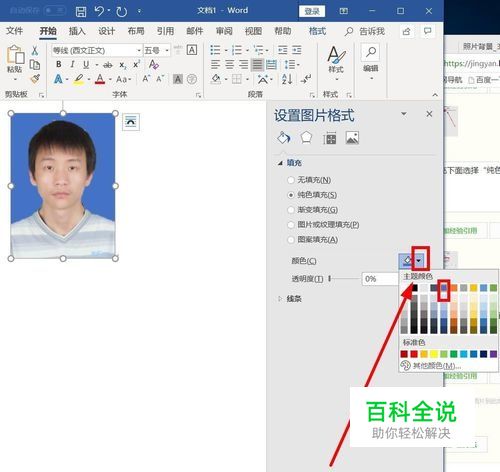Select Picture or texture fill radio
Viewport: 500px width, 472px height.
[291, 225]
